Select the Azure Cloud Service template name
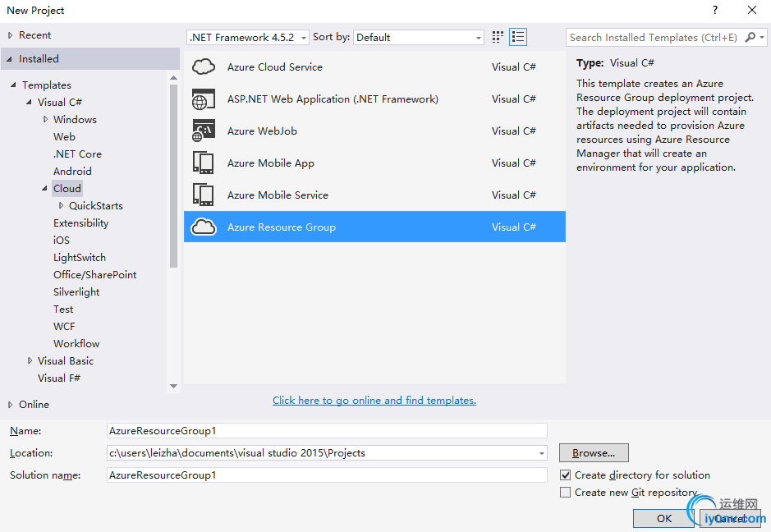This screenshot has height=532, width=771. click(x=274, y=66)
